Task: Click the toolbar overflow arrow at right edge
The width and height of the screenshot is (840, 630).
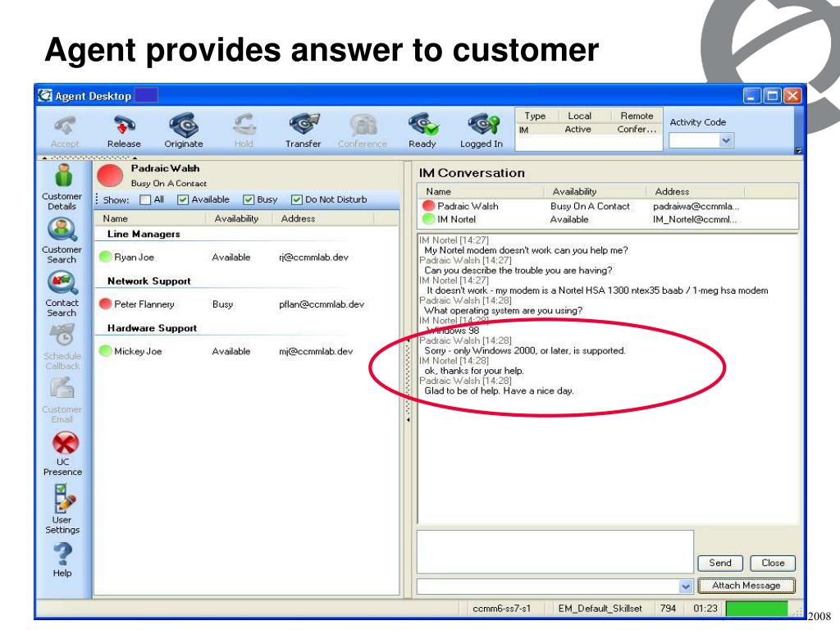Action: [x=798, y=151]
